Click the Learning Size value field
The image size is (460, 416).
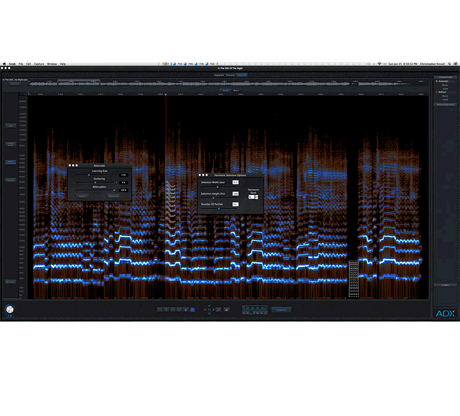click(123, 175)
